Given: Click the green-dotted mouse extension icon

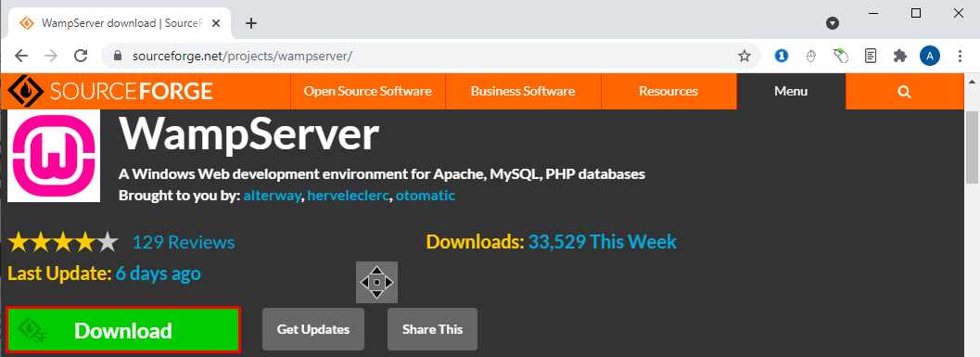Looking at the screenshot, I should click(841, 57).
